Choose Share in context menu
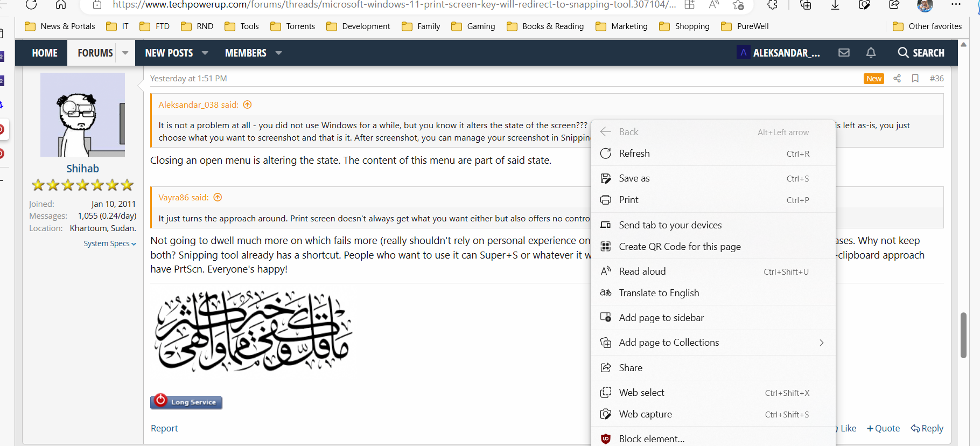Image resolution: width=980 pixels, height=446 pixels. 713,368
